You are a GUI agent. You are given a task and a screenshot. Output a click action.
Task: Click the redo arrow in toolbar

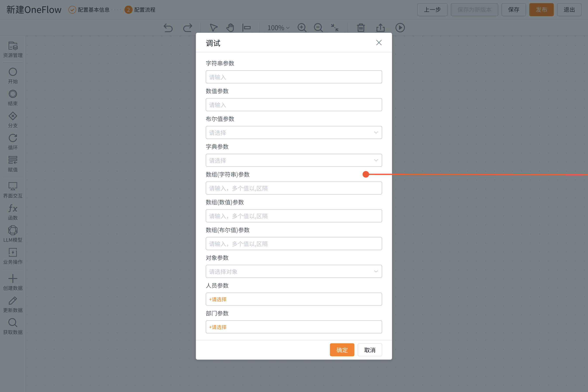click(x=187, y=28)
